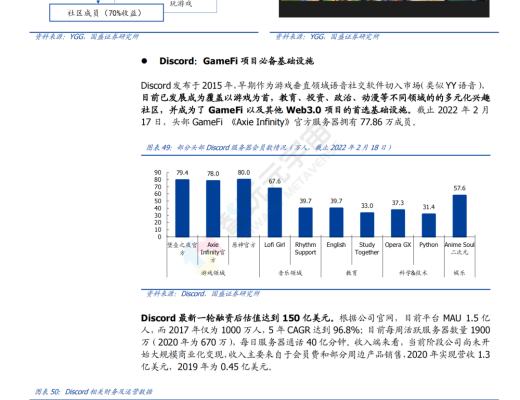This screenshot has width=520, height=400.
Task: Click the category label '游戏领域'
Action: coord(213,273)
